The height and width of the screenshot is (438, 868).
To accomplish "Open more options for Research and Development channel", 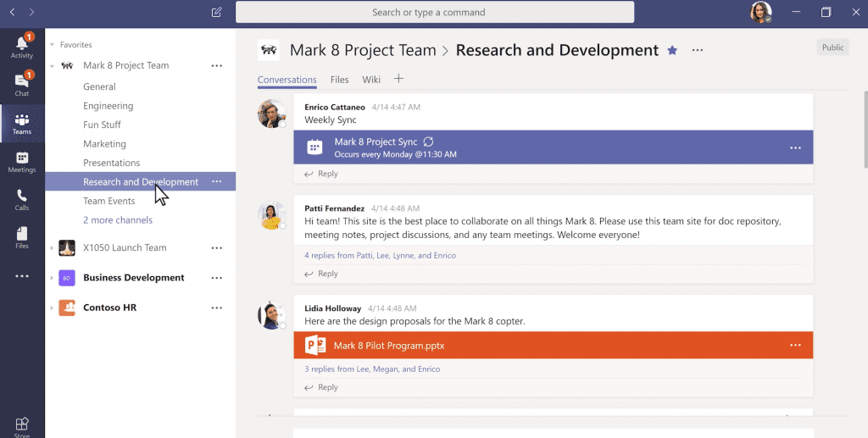I will pyautogui.click(x=217, y=181).
